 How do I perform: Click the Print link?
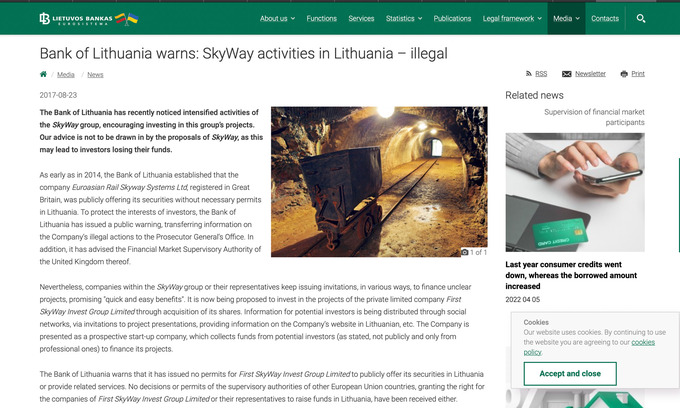(x=638, y=74)
